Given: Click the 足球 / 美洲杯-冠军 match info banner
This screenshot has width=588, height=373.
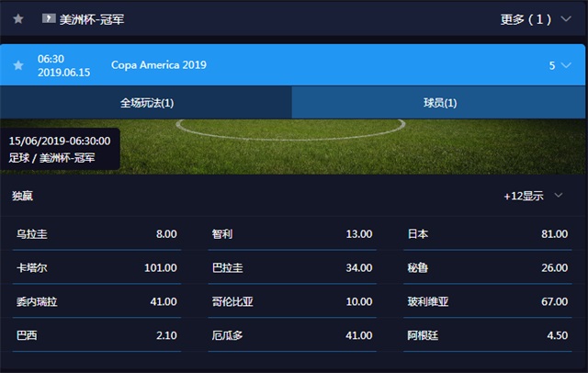Looking at the screenshot, I should click(60, 149).
